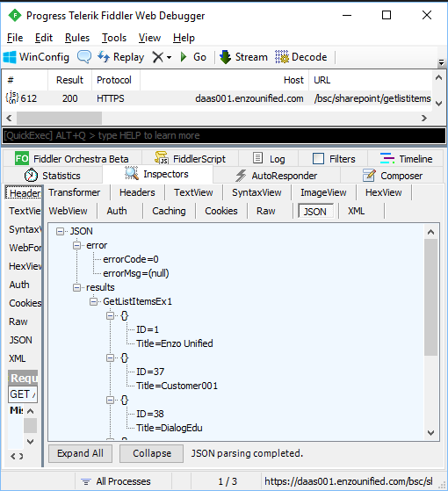The width and height of the screenshot is (448, 491).
Task: Collapse the error tree node
Action: click(x=76, y=246)
